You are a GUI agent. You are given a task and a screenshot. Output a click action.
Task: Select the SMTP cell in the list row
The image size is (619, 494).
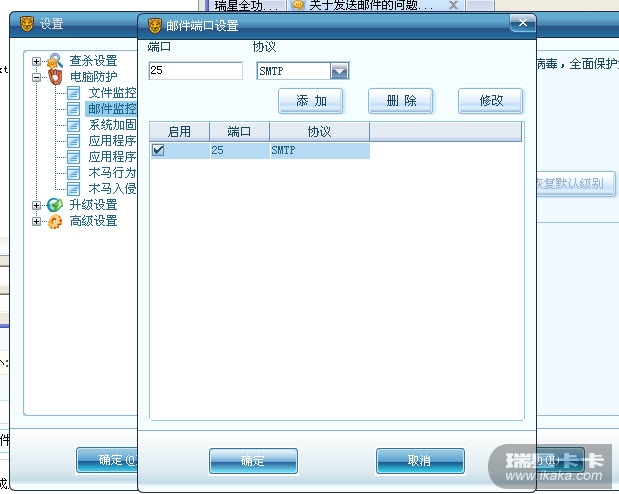[320, 150]
